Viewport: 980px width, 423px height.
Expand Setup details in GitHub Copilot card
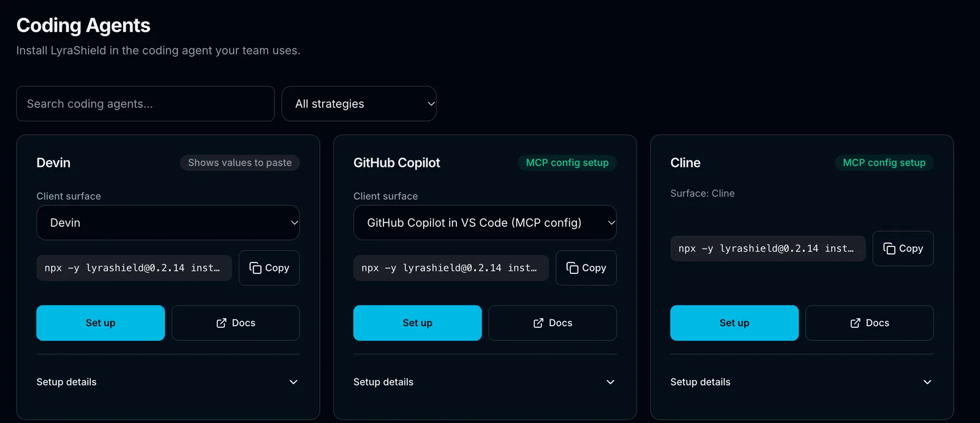[x=484, y=382]
